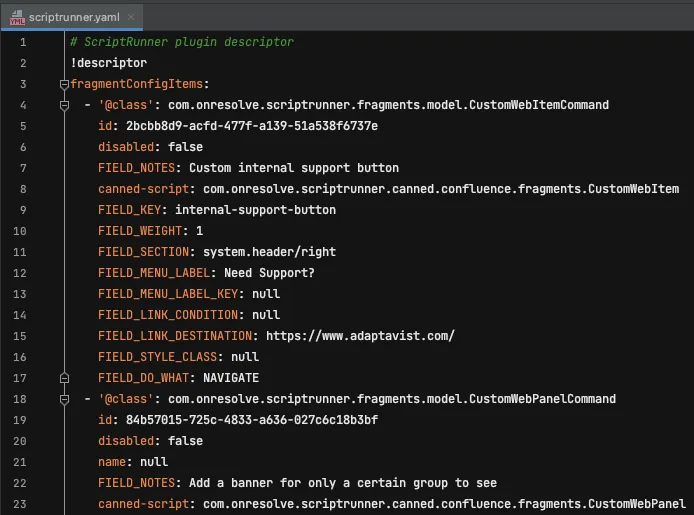Viewport: 694px width, 515px height.
Task: Click the 'NAVIGATE' value
Action: (x=231, y=378)
